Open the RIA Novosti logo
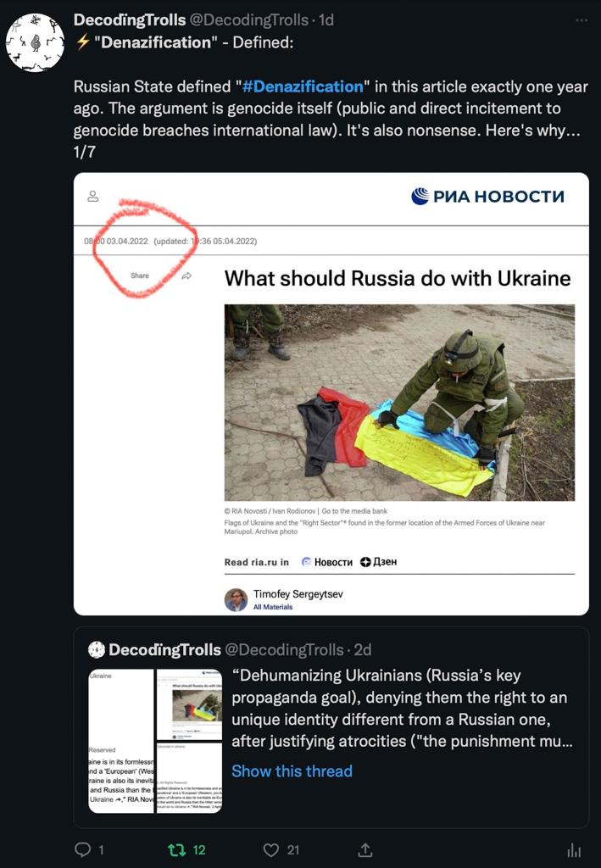601x868 pixels. pos(487,197)
